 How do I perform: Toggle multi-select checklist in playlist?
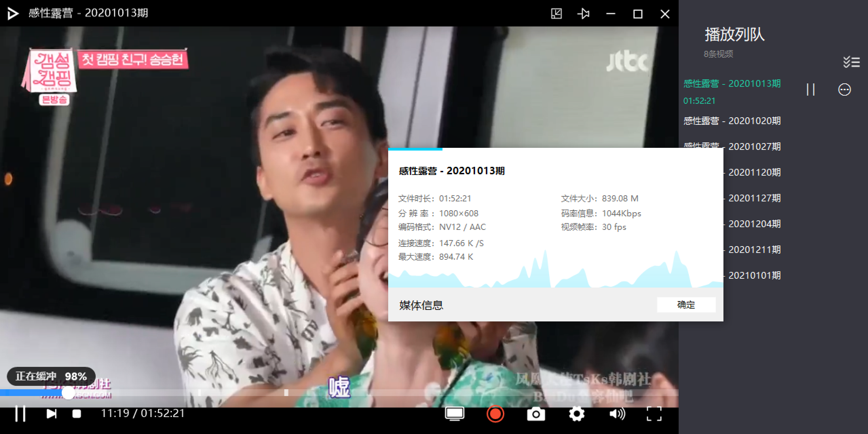(x=851, y=62)
